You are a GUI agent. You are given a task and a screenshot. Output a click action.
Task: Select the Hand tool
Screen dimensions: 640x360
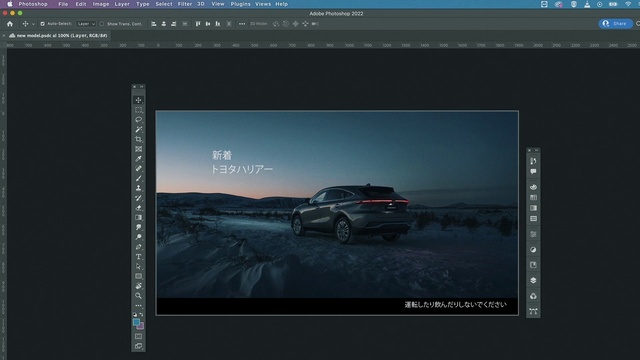point(138,286)
